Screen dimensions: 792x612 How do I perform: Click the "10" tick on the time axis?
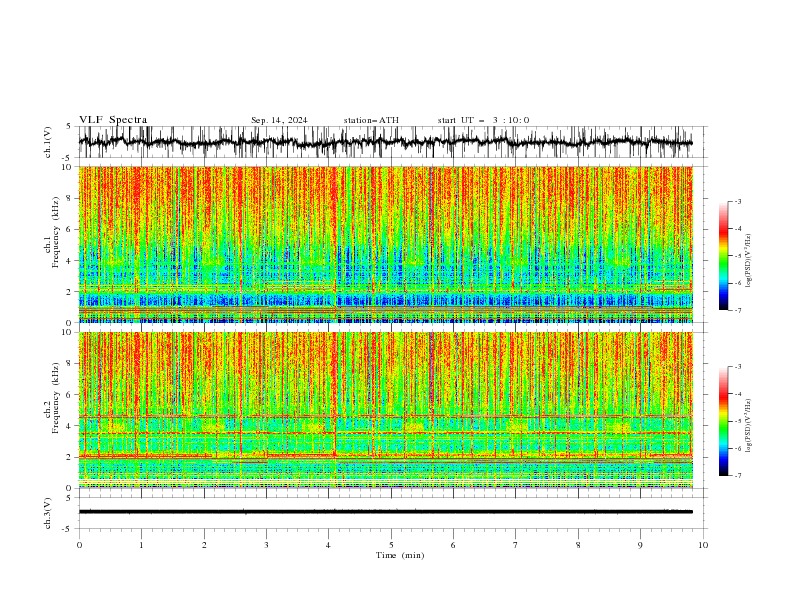703,545
